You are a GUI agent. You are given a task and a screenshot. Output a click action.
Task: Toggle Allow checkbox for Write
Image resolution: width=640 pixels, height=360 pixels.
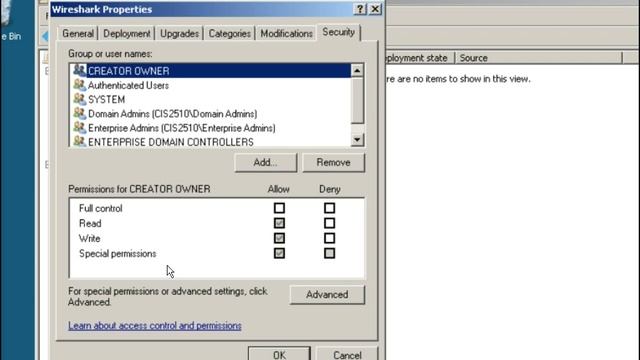click(279, 238)
